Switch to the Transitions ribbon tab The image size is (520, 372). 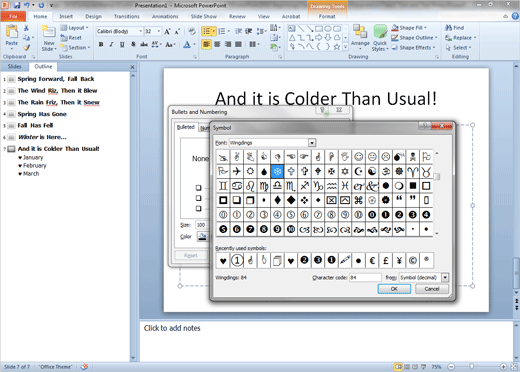point(127,16)
